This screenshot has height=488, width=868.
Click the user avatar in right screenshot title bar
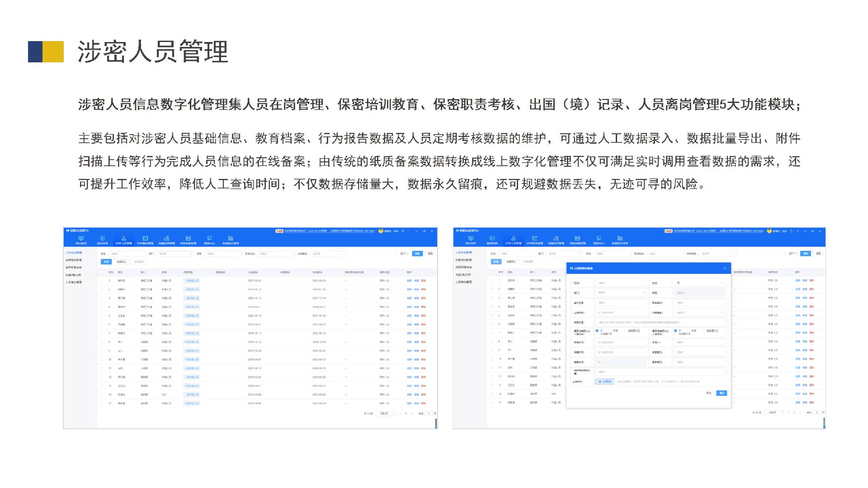(769, 231)
